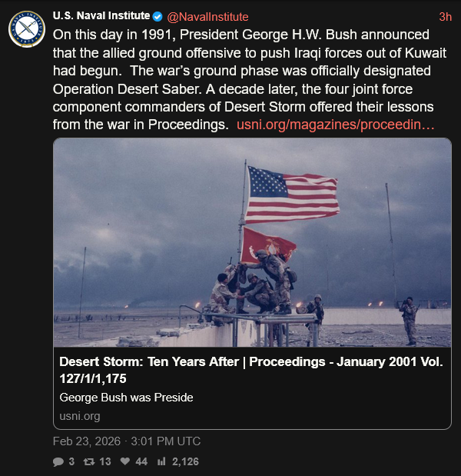
Task: Click the retweet arrows icon
Action: click(x=89, y=462)
